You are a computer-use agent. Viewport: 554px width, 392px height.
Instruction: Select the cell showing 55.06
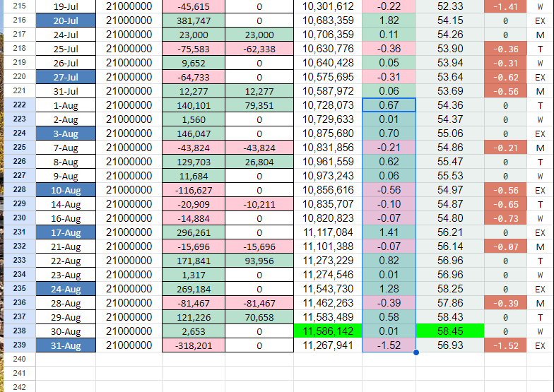pos(450,133)
